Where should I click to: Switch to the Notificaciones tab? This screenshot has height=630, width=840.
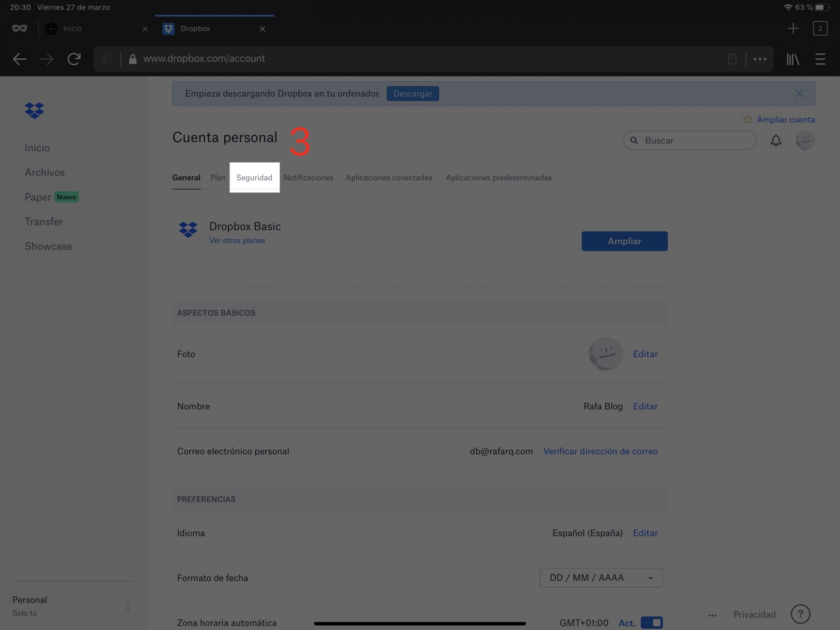click(308, 178)
